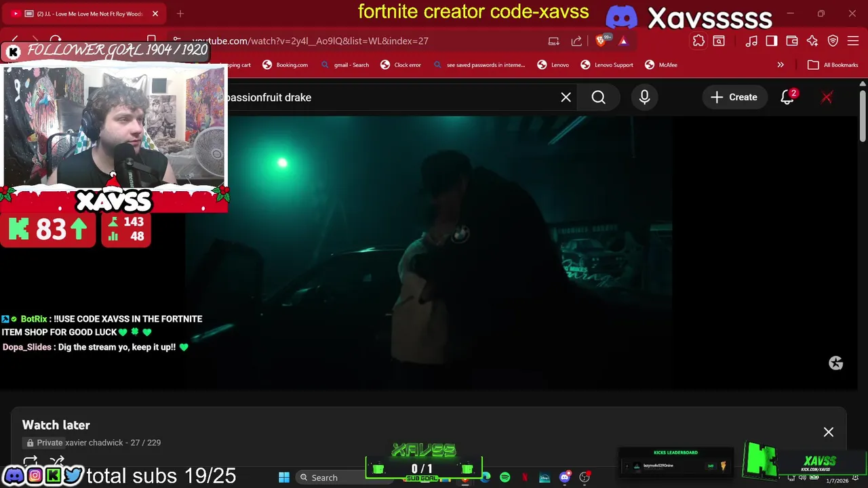Close the J.I. Love Me Not tab

(x=155, y=14)
